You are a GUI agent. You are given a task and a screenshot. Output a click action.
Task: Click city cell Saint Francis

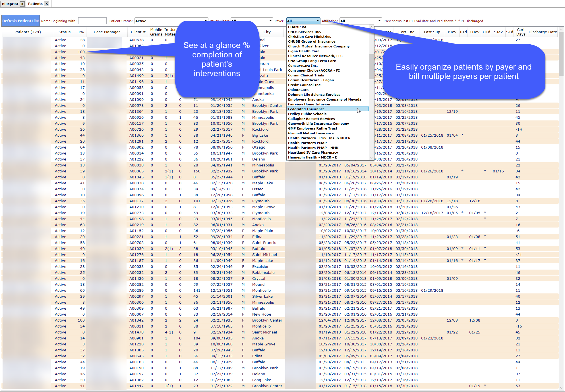click(264, 243)
